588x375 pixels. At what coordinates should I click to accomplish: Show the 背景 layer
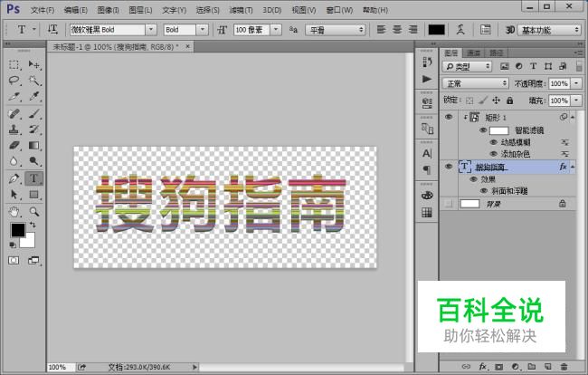pos(449,204)
